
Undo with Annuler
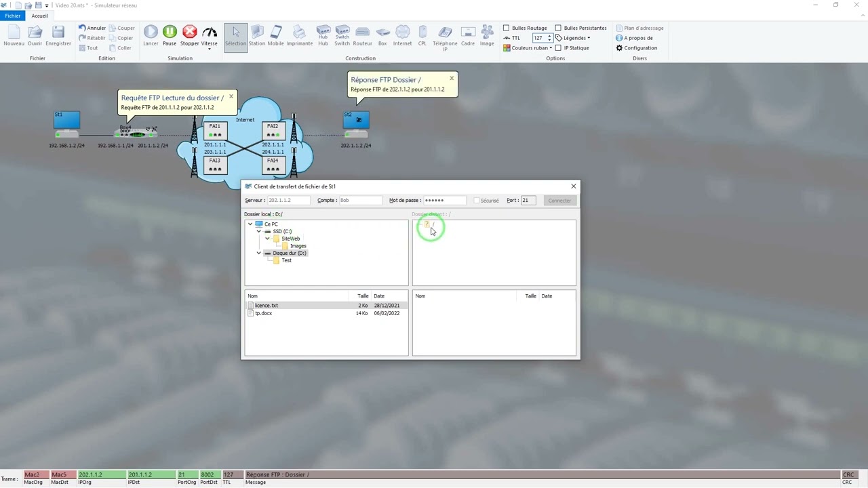pos(92,28)
